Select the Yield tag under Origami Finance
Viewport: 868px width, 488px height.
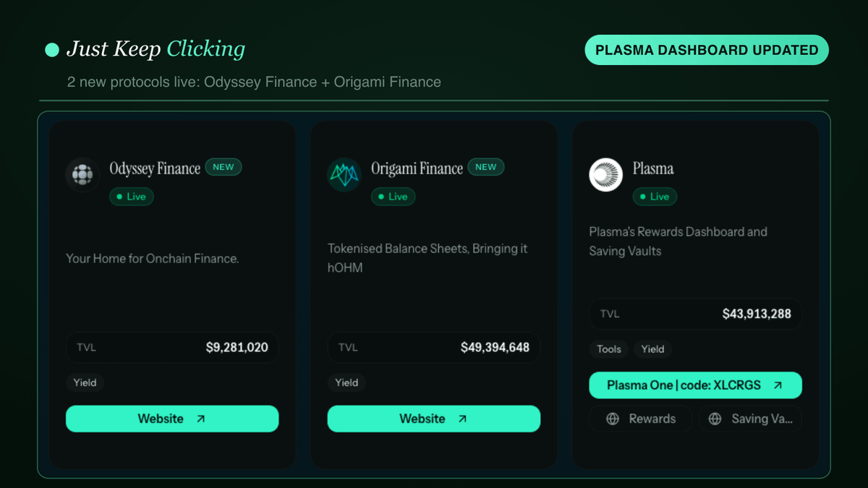[347, 382]
